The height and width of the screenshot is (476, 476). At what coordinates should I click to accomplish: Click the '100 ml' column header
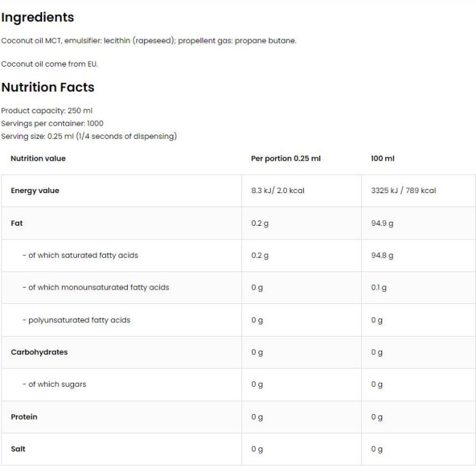point(382,158)
